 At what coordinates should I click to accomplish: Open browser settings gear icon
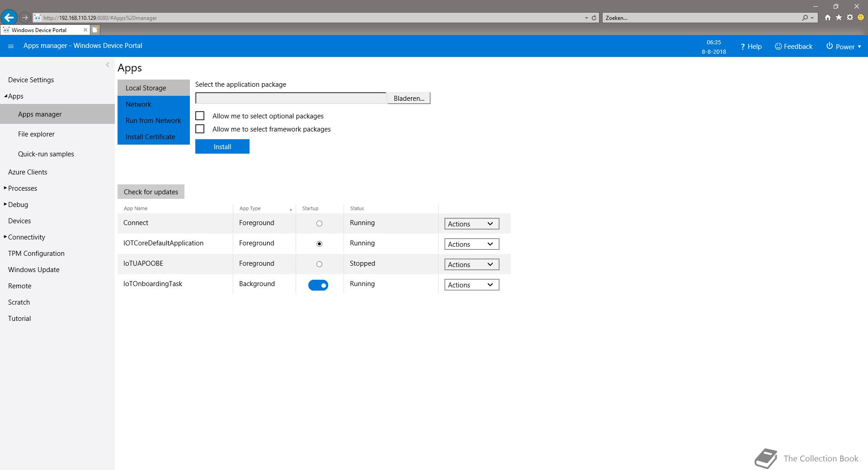pos(850,18)
